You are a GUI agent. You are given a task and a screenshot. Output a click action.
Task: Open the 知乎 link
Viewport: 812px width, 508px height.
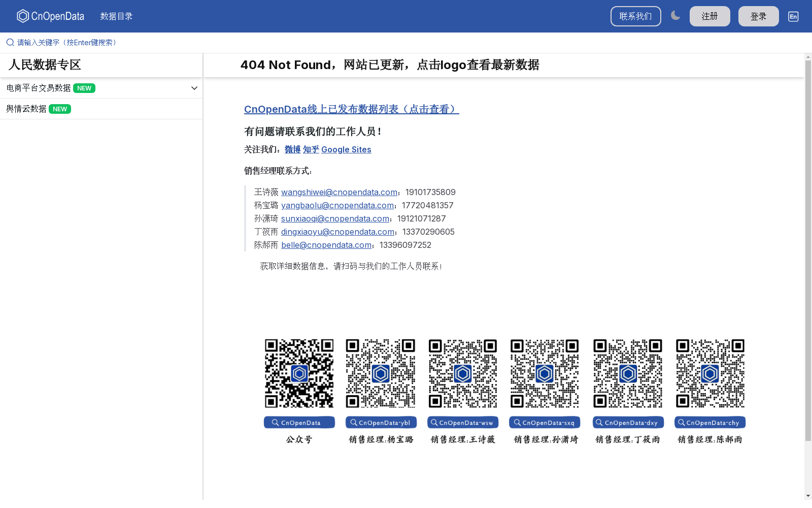(311, 149)
